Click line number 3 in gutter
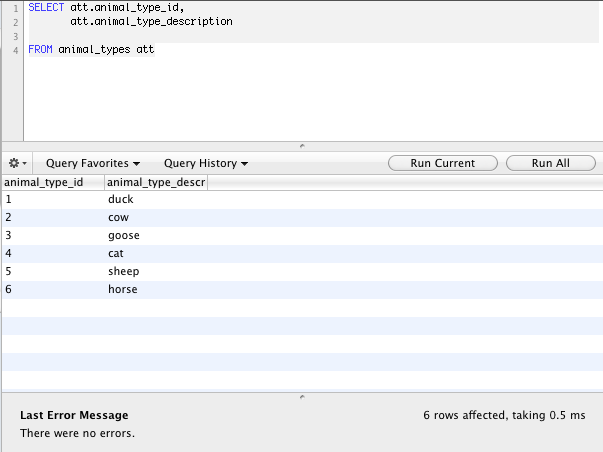This screenshot has width=603, height=452. click(15, 37)
